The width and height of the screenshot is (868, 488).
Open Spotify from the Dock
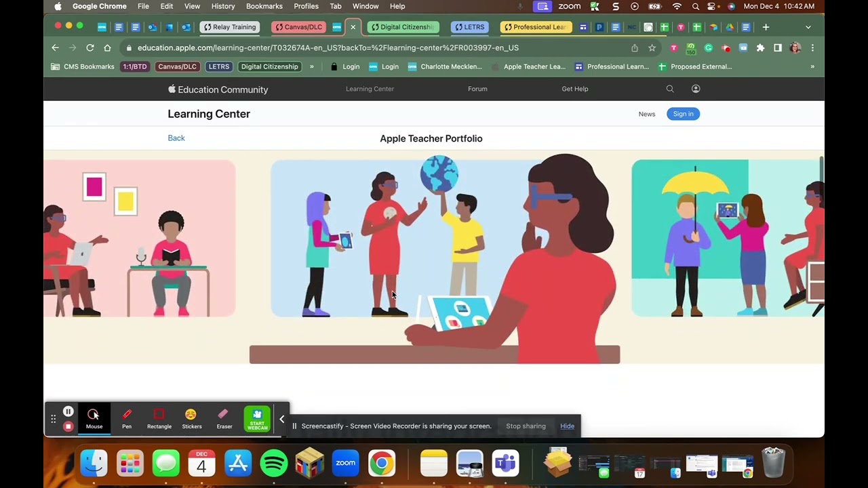click(x=274, y=464)
